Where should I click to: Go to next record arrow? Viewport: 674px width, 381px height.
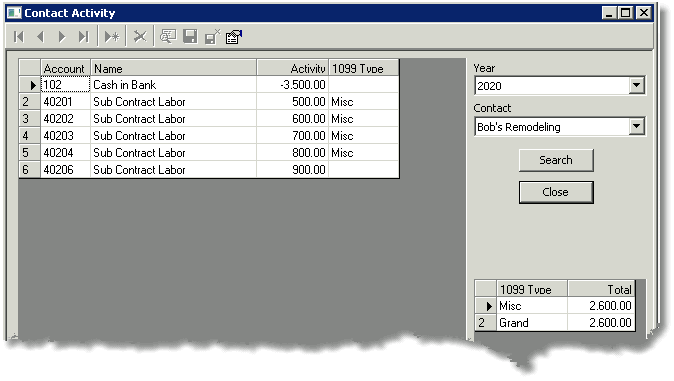point(62,37)
